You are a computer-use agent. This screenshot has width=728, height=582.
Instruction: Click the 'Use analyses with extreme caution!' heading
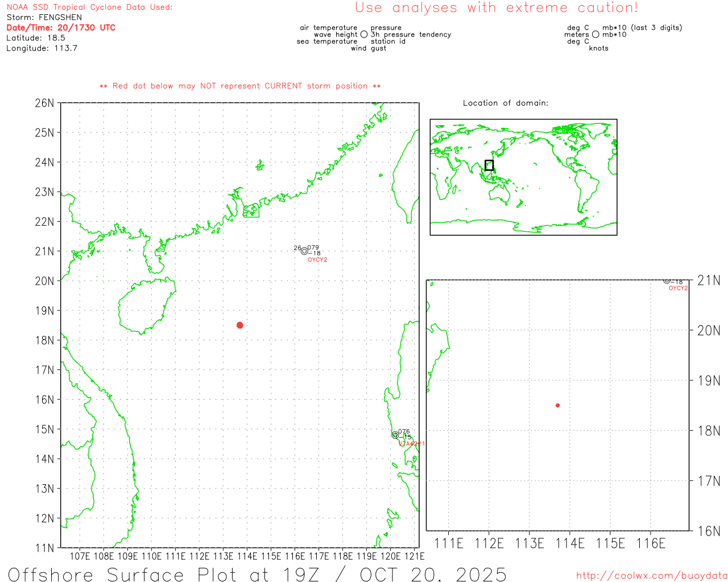click(496, 8)
